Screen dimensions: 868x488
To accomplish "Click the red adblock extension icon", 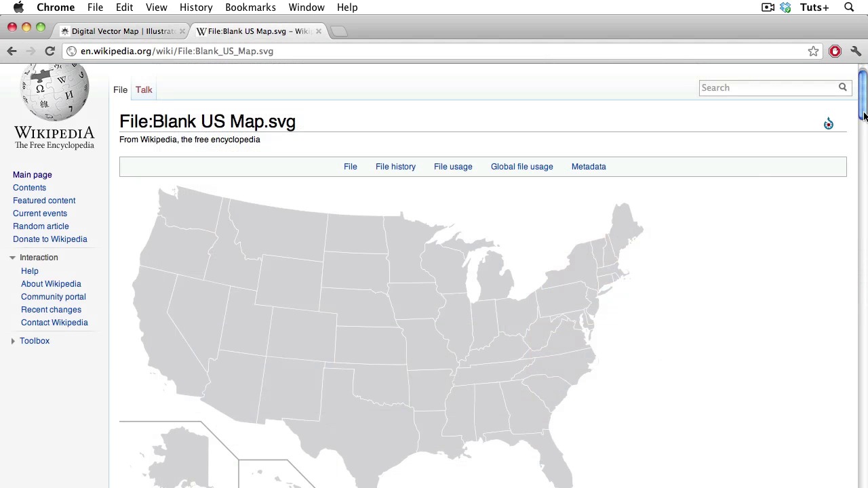I will coord(835,52).
